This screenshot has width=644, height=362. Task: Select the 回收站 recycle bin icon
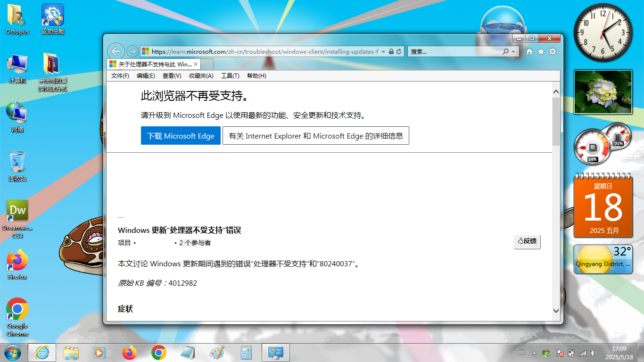coord(17,166)
